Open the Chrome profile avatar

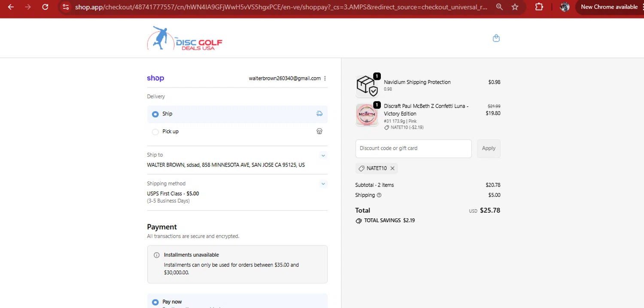pos(565,7)
